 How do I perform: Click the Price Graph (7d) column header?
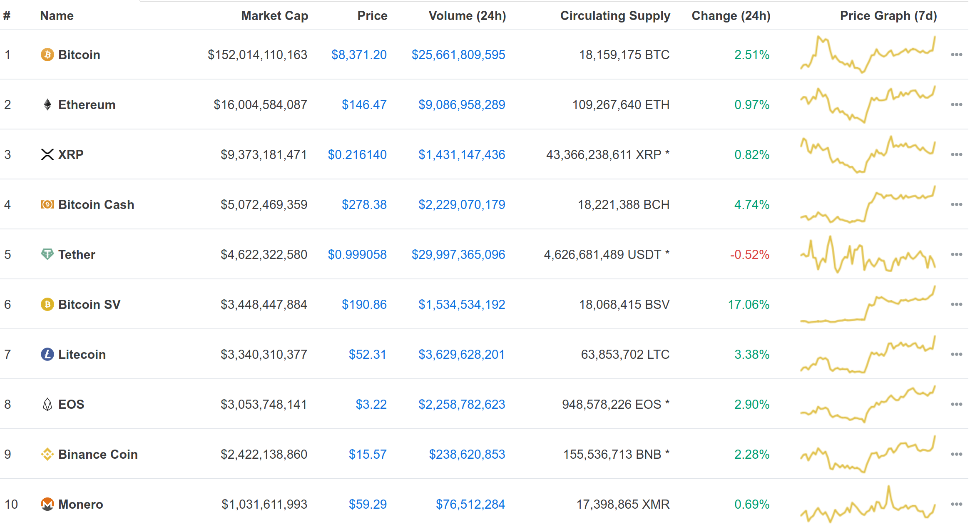point(888,16)
